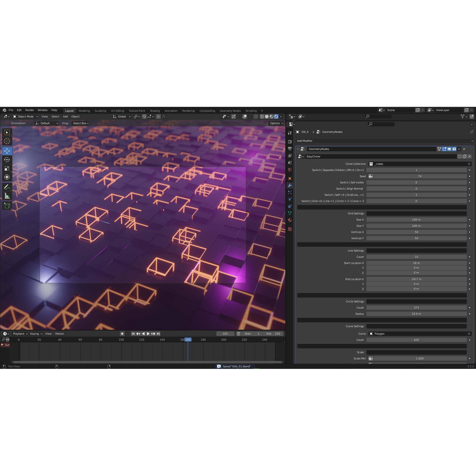
Task: Choose the Add Cube tool
Action: point(7,205)
